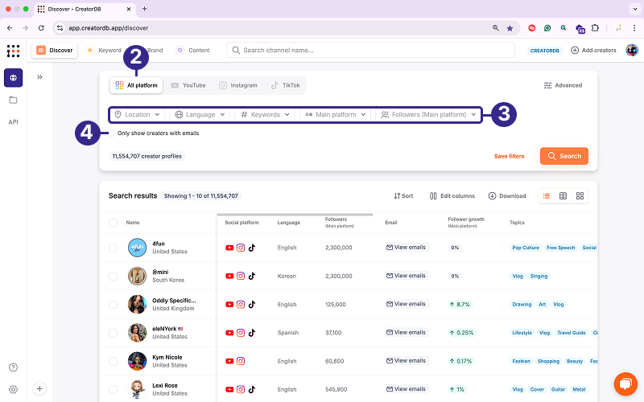
Task: Open the CreatorDB logo home icon
Action: point(13,51)
